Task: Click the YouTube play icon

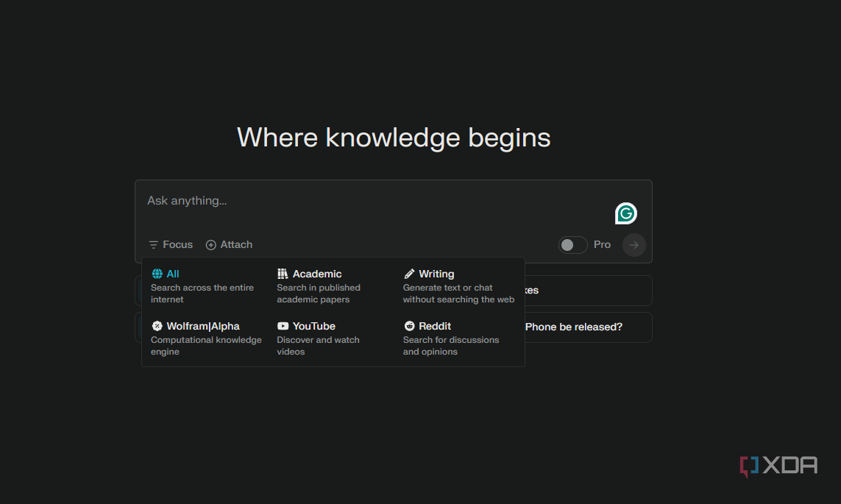Action: pos(283,326)
